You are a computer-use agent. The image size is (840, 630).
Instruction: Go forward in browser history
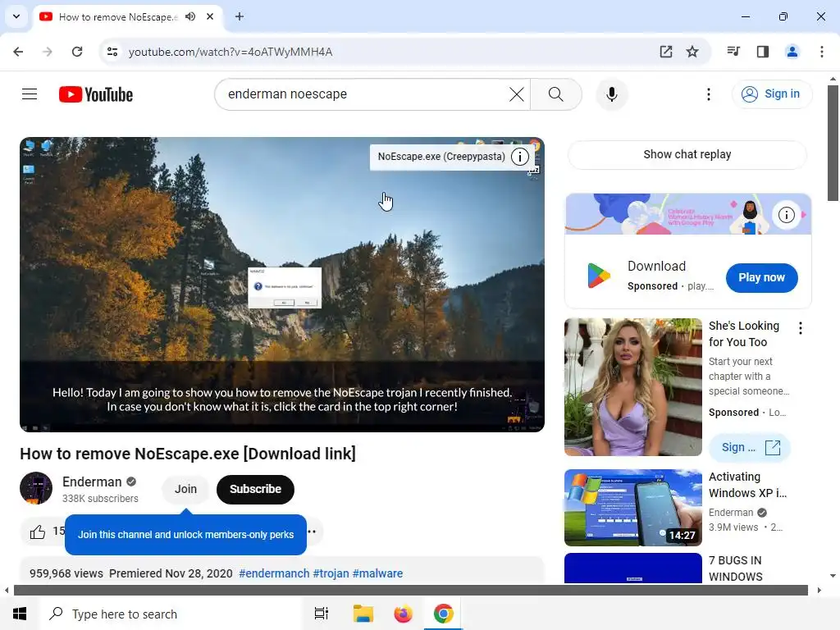coord(48,52)
